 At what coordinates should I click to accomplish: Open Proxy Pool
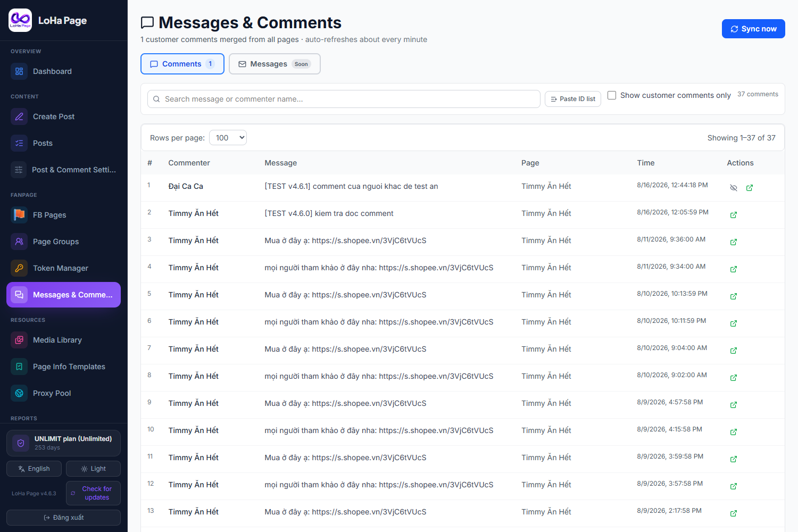(63, 393)
